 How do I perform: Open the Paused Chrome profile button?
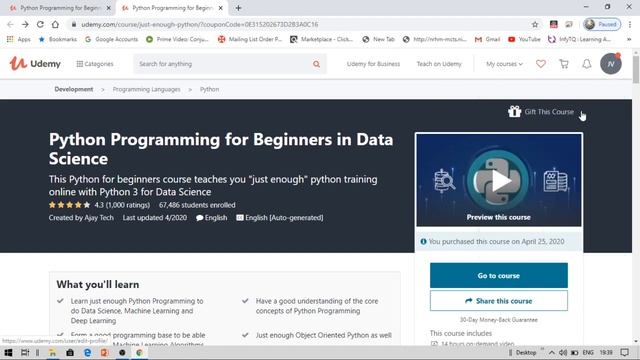(x=602, y=24)
